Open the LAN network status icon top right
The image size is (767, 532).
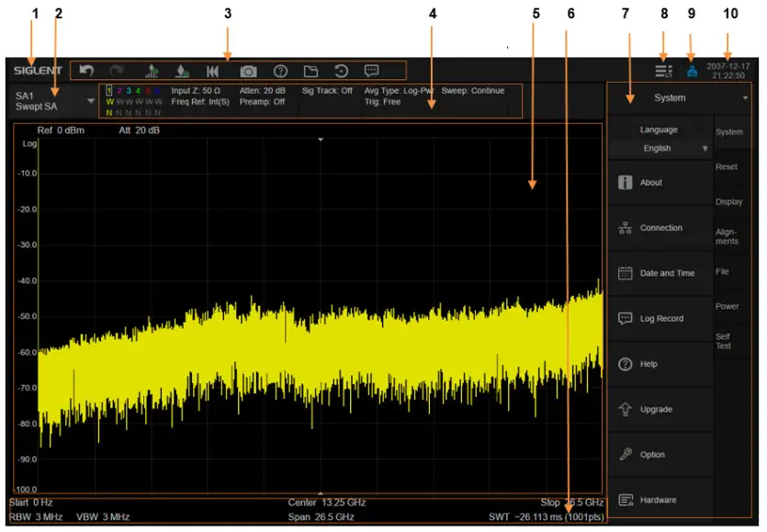[x=693, y=69]
